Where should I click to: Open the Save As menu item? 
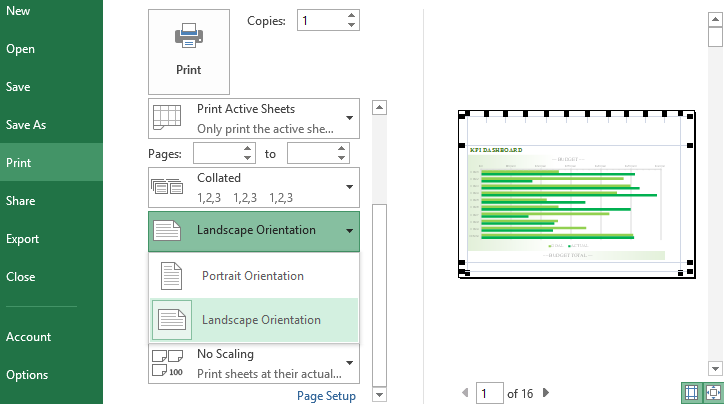(26, 125)
